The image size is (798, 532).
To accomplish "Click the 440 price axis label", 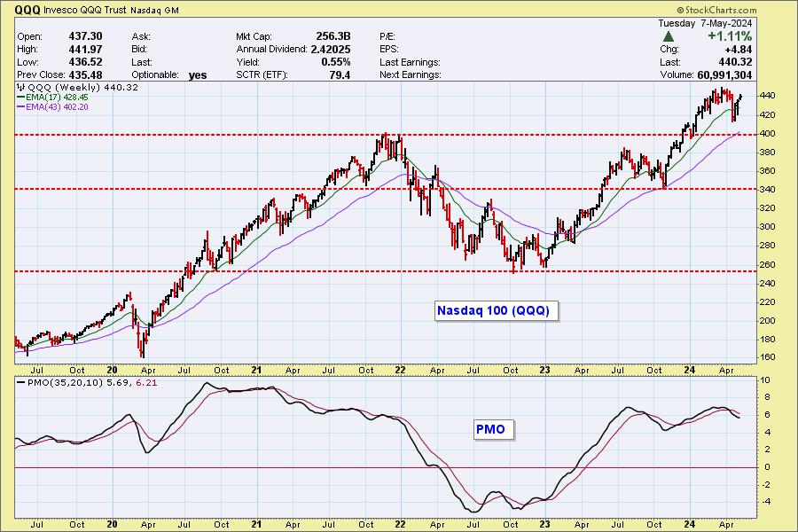I will [x=768, y=96].
